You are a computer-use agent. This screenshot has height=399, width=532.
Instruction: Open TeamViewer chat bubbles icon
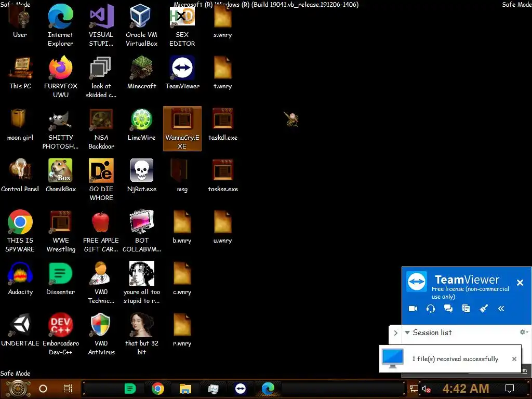(448, 309)
